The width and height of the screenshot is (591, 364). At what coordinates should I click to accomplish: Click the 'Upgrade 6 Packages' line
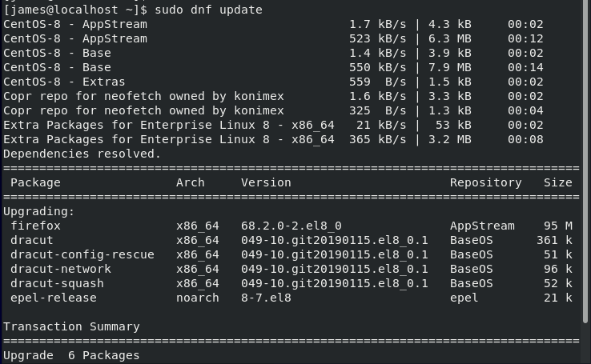pyautogui.click(x=71, y=355)
